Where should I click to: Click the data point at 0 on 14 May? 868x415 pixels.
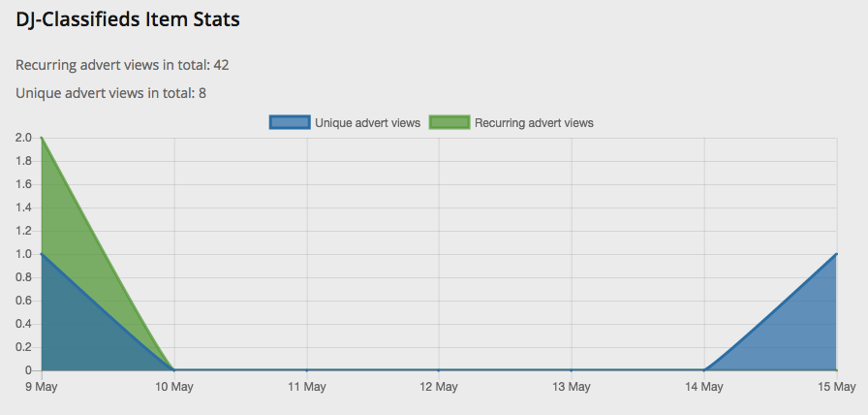coord(703,370)
